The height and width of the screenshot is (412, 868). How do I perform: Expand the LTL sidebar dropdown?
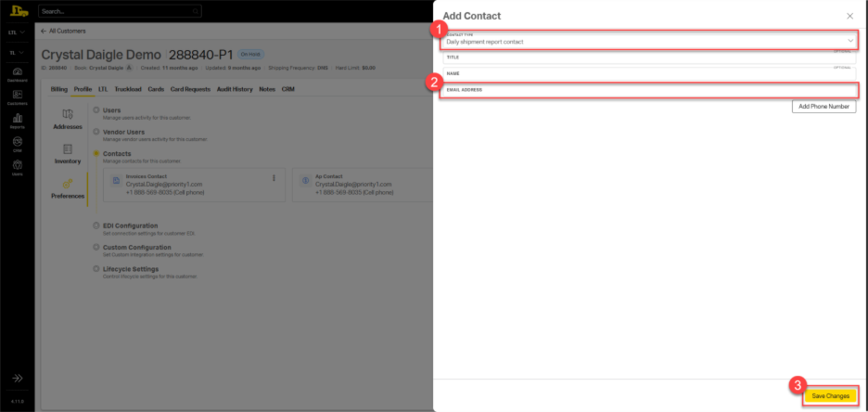coord(17,32)
